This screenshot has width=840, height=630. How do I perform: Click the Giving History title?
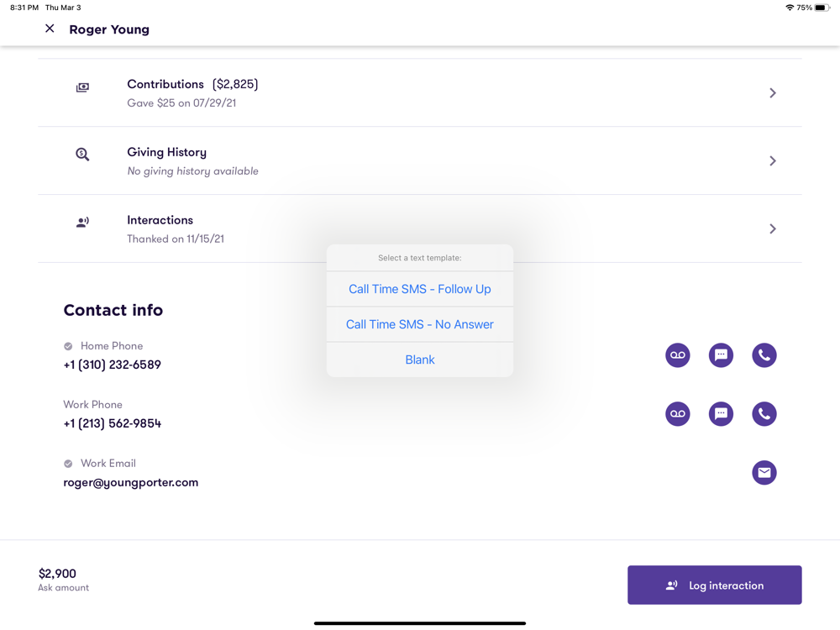click(166, 152)
